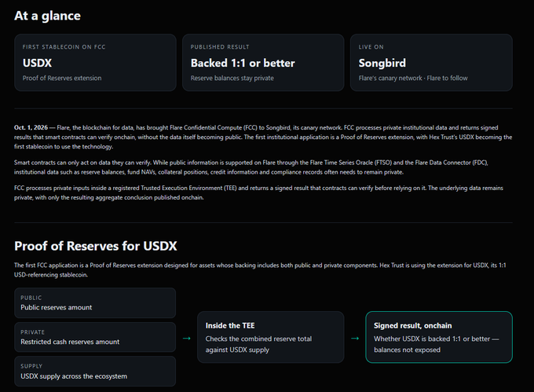Select the 'Public reserves amount' box
Image resolution: width=534 pixels, height=392 pixels.
[x=95, y=302]
